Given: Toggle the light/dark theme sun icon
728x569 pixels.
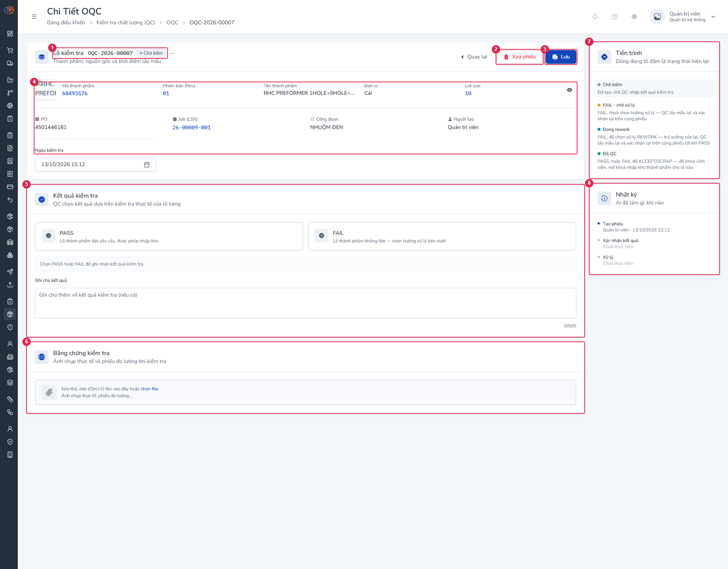Looking at the screenshot, I should pyautogui.click(x=634, y=17).
